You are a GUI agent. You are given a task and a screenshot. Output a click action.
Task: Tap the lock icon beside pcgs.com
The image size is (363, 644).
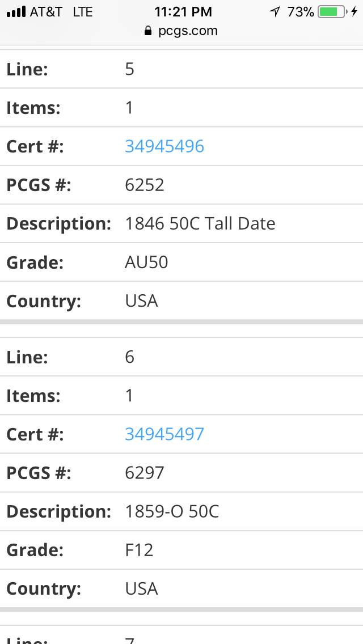pyautogui.click(x=149, y=31)
